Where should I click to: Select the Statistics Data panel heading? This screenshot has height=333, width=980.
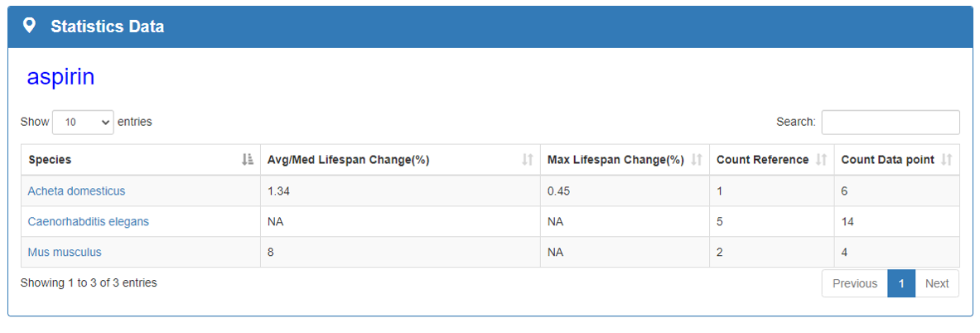pos(107,27)
